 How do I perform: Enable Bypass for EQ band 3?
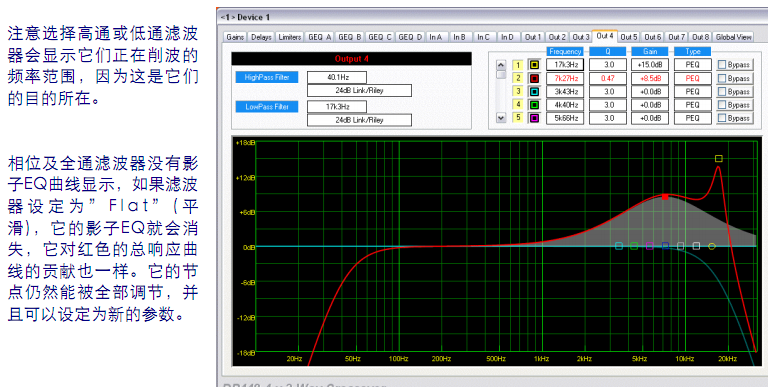(721, 92)
